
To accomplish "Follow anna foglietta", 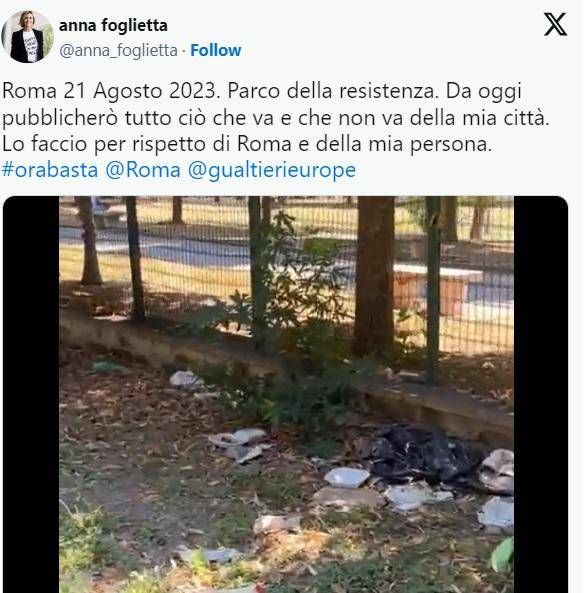I will tap(216, 50).
